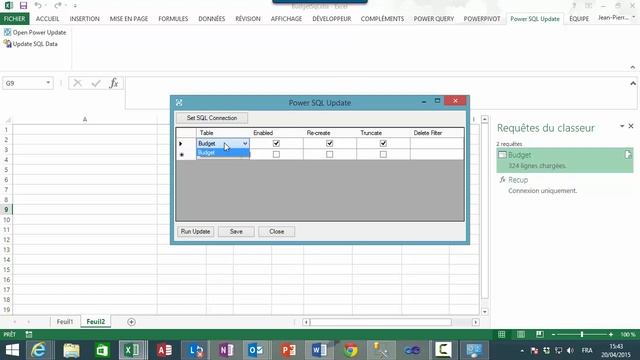
Task: Click the horizontal scrollbar right arrow
Action: [x=476, y=322]
